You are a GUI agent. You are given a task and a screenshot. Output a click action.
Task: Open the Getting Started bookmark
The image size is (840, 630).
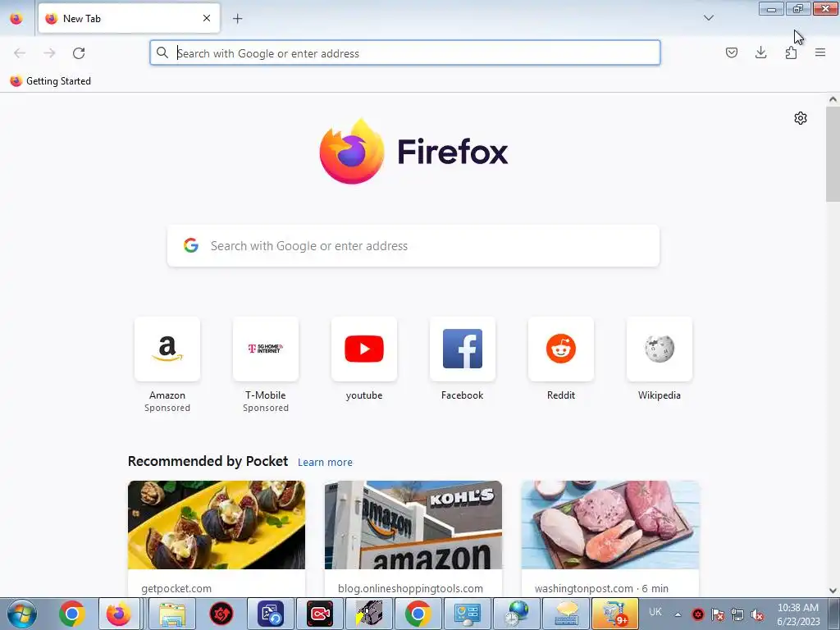(50, 81)
